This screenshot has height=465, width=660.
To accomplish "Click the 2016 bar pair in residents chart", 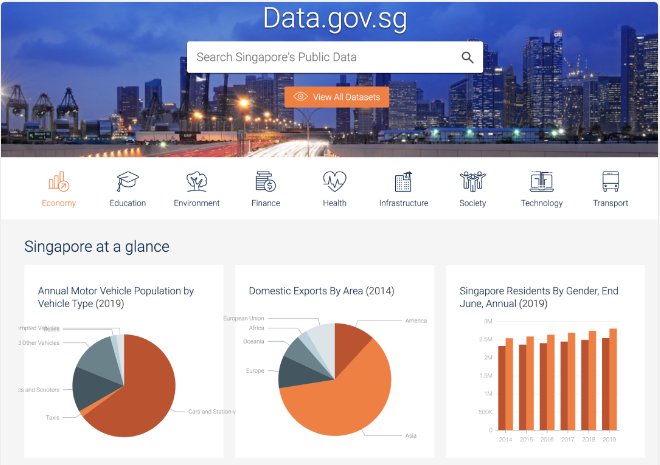I will (x=547, y=382).
